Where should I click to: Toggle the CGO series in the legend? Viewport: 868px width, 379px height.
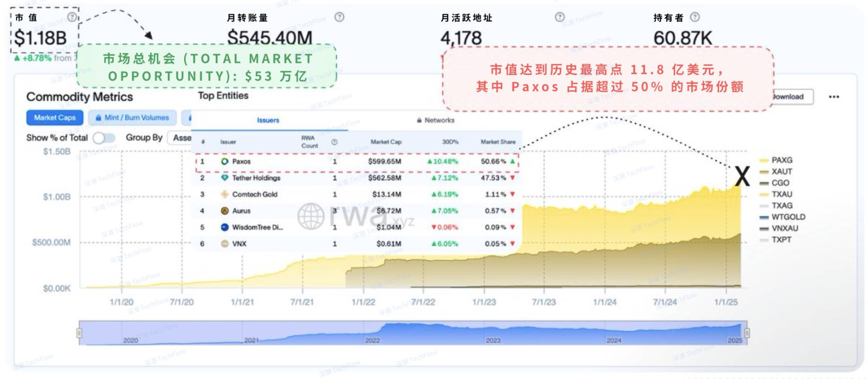coord(774,183)
